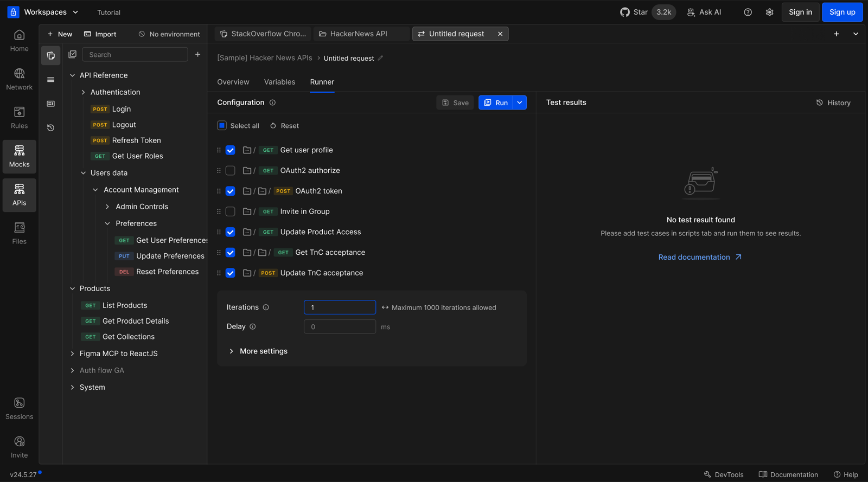Click the Save button
The image size is (868, 482).
[455, 102]
